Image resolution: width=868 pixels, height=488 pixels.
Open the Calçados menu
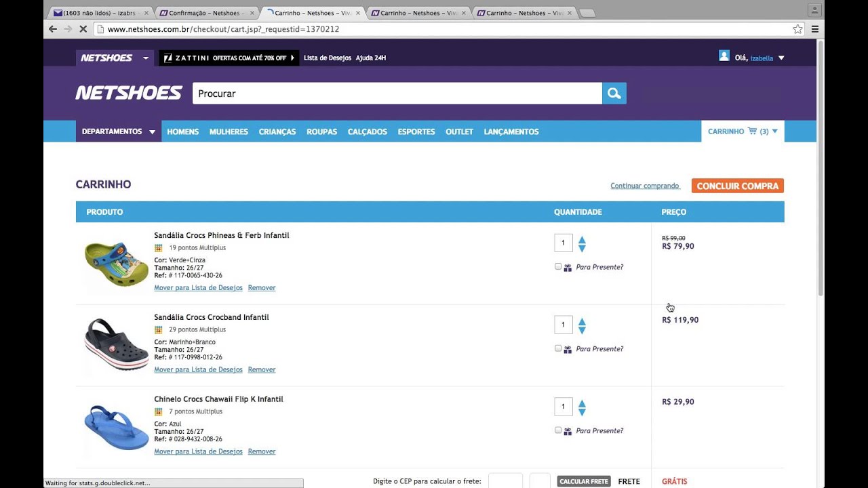point(368,131)
